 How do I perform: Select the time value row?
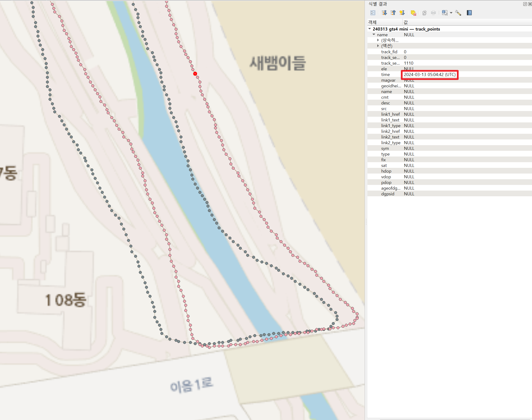430,75
